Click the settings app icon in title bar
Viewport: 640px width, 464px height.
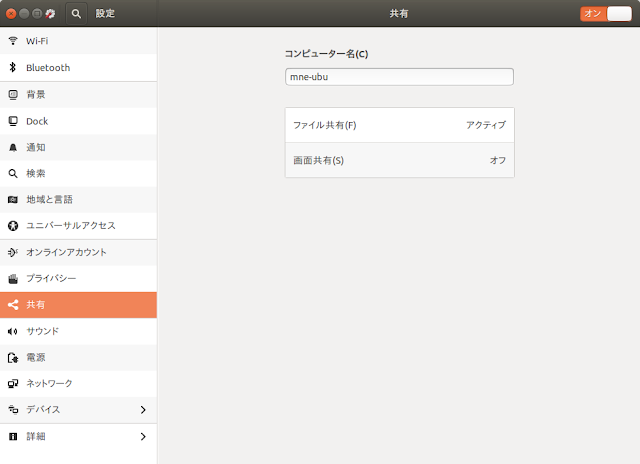point(50,13)
